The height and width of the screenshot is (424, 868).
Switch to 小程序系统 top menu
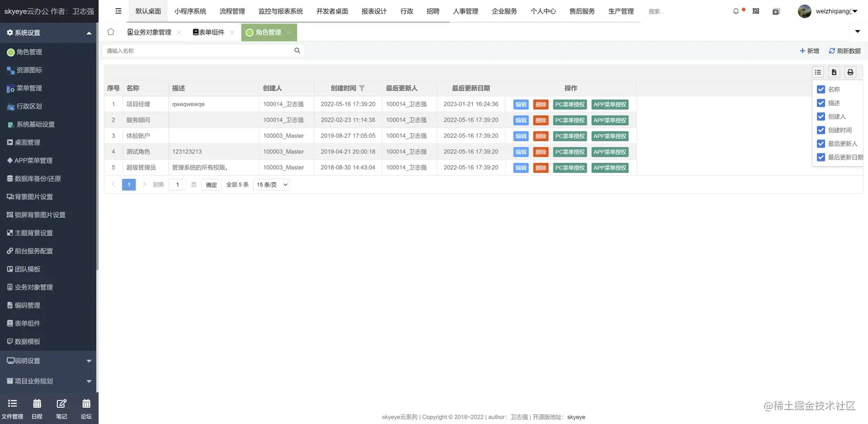(x=190, y=11)
